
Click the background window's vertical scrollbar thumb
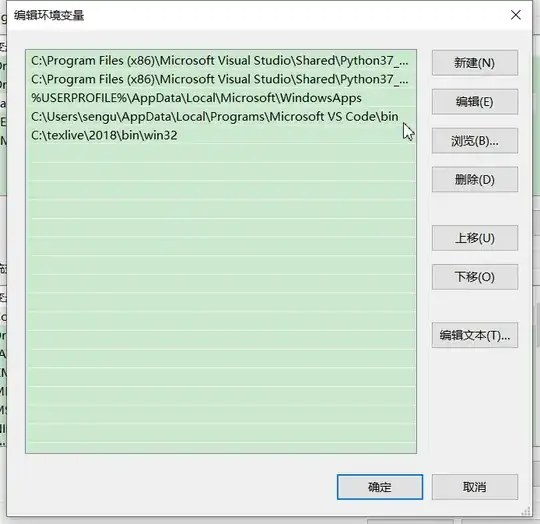pyautogui.click(x=538, y=325)
